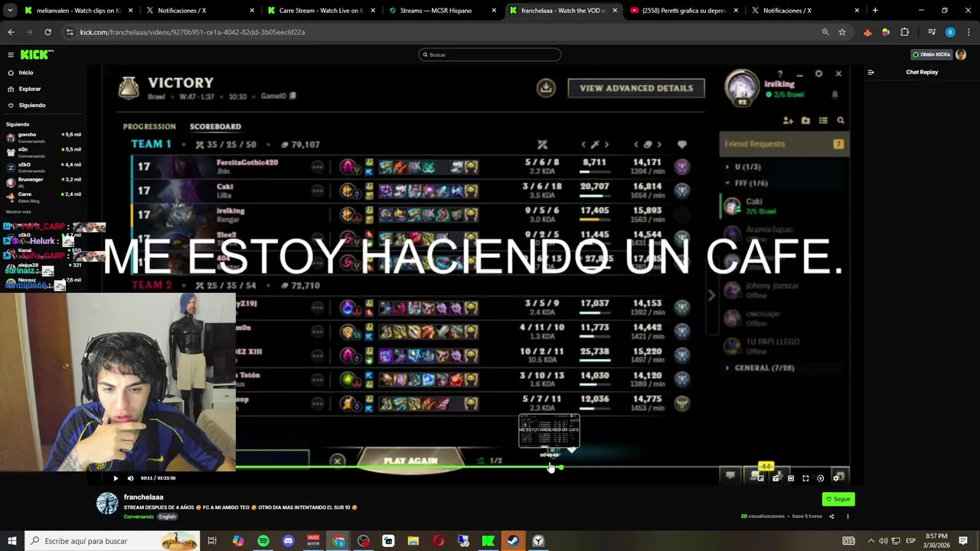Open Explorar in the sidebar

pos(30,89)
